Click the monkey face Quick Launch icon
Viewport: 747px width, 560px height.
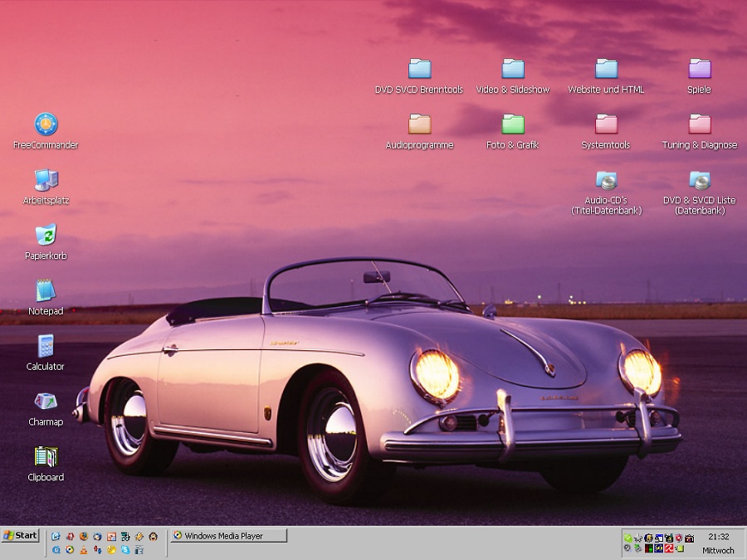[x=153, y=536]
